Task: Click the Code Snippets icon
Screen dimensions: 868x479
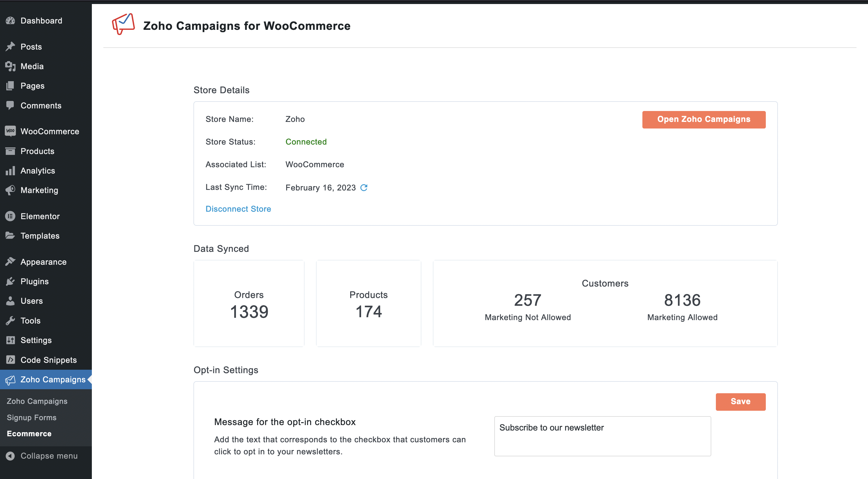Action: (10, 359)
